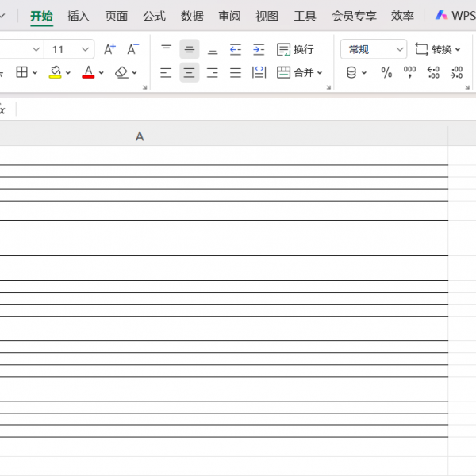
Task: Open the font size 11 dropdown
Action: tap(84, 49)
